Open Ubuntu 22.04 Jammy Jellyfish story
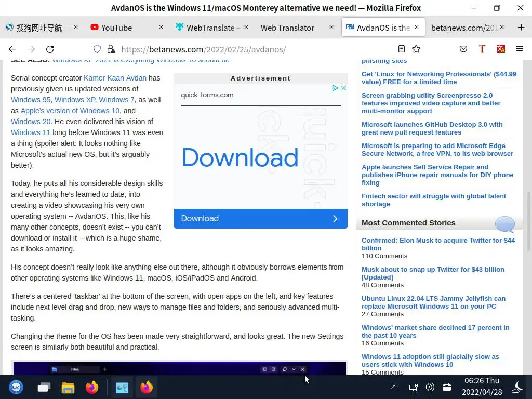The width and height of the screenshot is (532, 399). tap(433, 302)
